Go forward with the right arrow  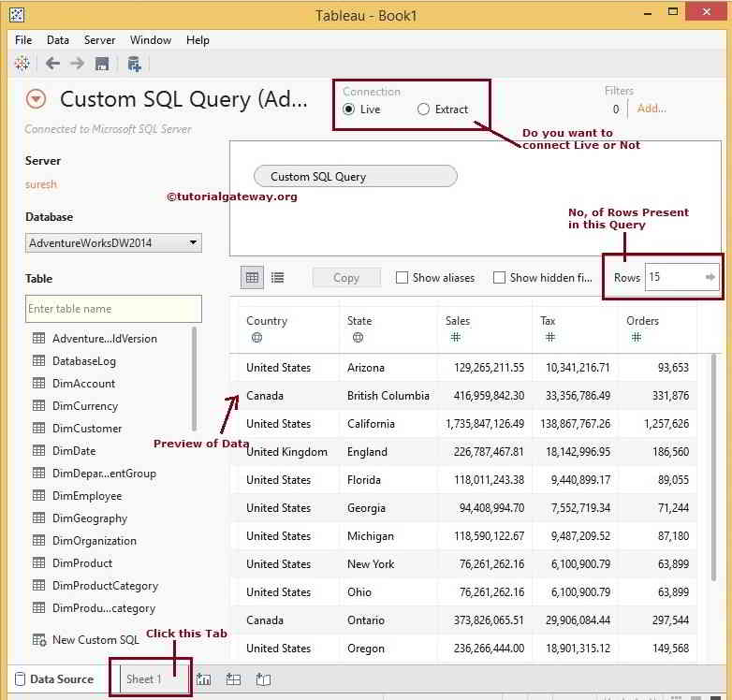[x=77, y=64]
